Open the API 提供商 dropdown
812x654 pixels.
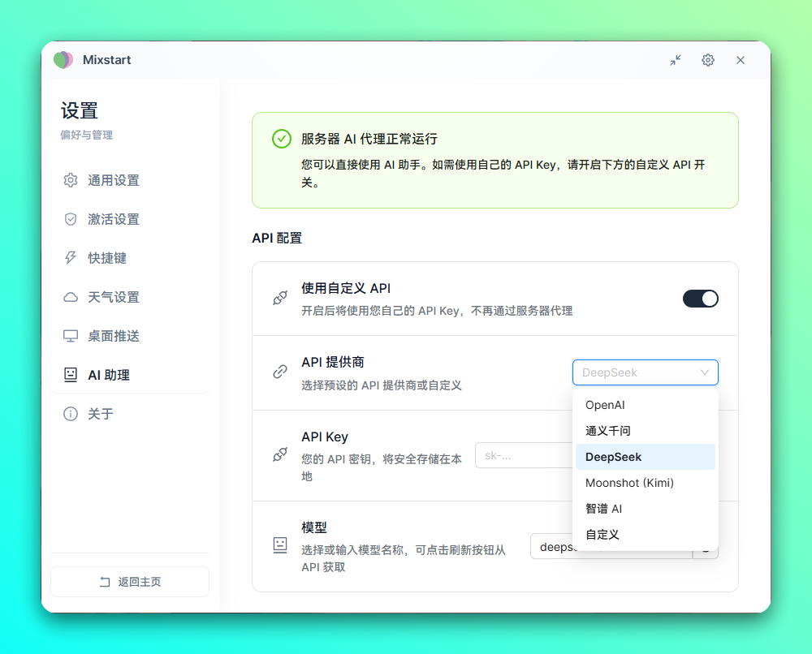coord(645,372)
